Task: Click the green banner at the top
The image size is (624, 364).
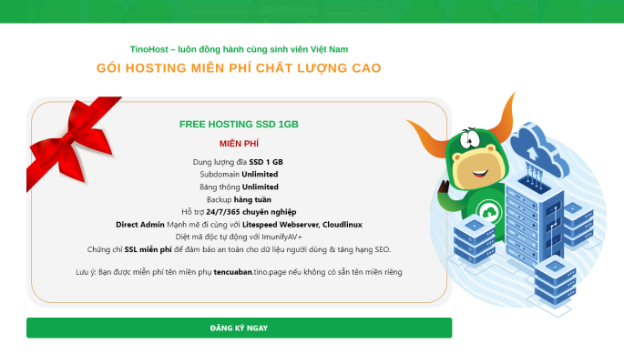Action: [x=312, y=11]
